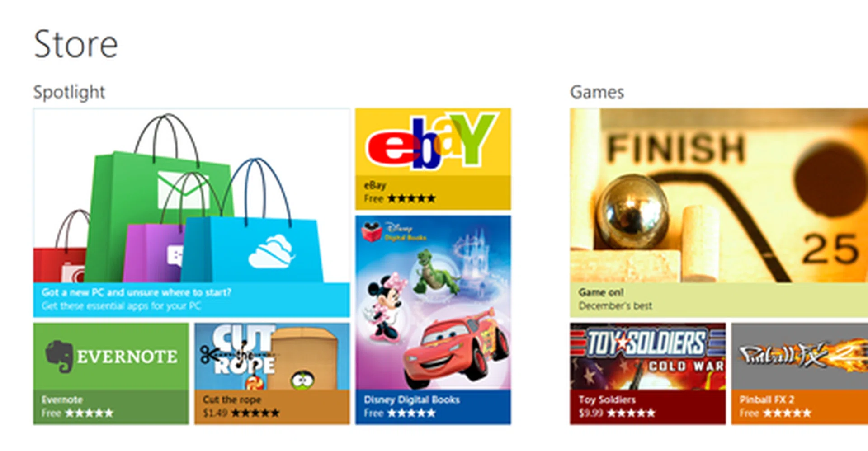Click the Lightning McQueen car image
Viewport: 868px width, 451px height.
(456, 348)
